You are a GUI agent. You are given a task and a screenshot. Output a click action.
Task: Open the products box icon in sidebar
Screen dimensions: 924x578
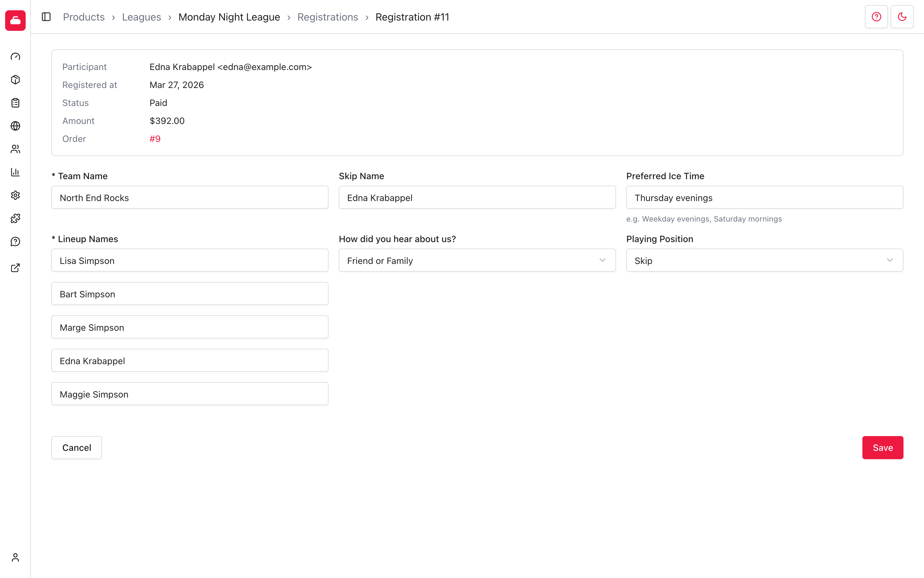click(x=15, y=80)
